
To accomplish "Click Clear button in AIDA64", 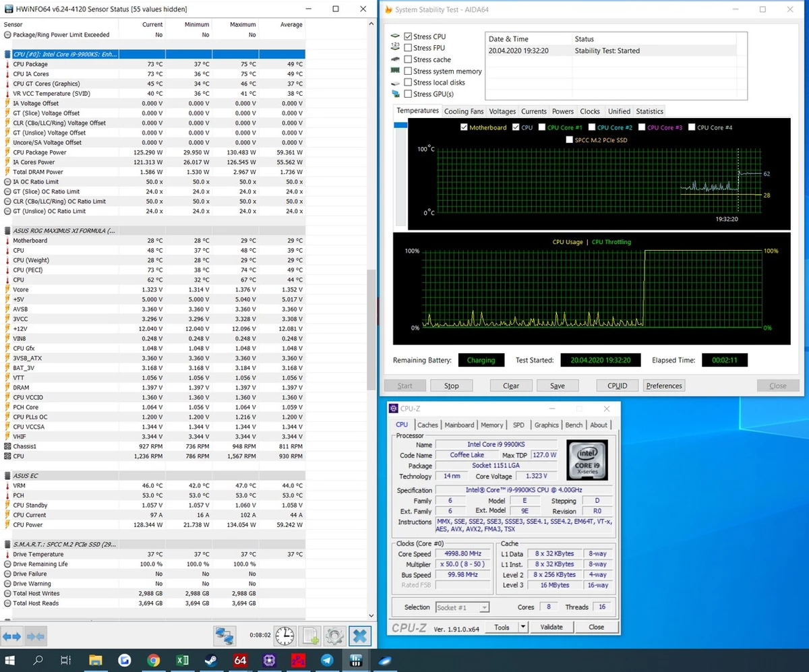I will (511, 386).
